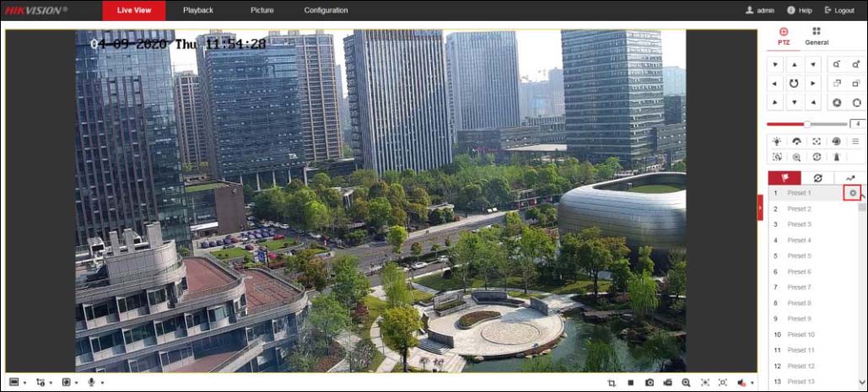Move the camera diagonally up-right
This screenshot has height=392, width=868.
(812, 65)
